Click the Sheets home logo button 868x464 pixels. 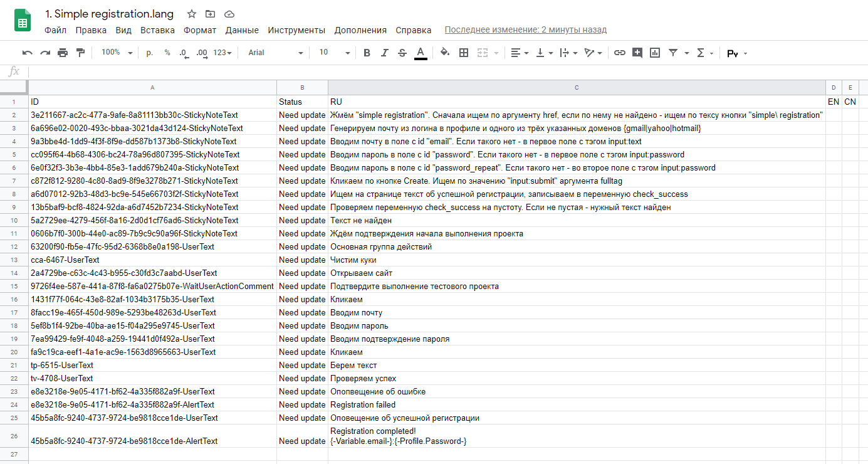click(x=23, y=21)
